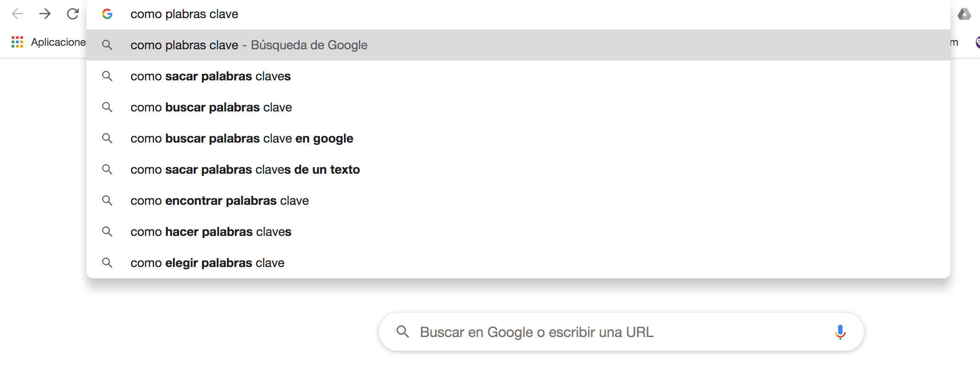Open the Aplicaciones bookmark link

[x=58, y=42]
